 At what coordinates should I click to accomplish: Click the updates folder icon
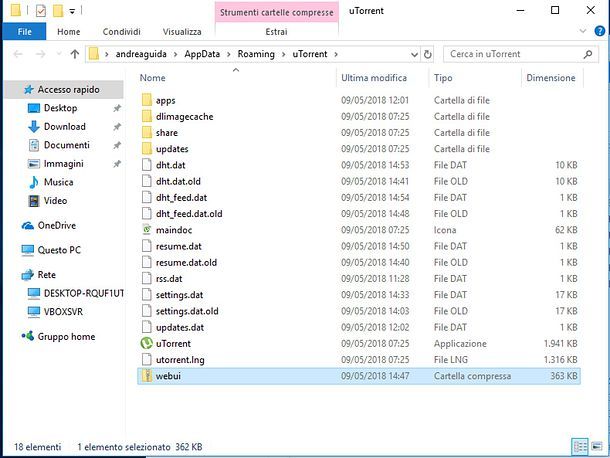pyautogui.click(x=147, y=149)
